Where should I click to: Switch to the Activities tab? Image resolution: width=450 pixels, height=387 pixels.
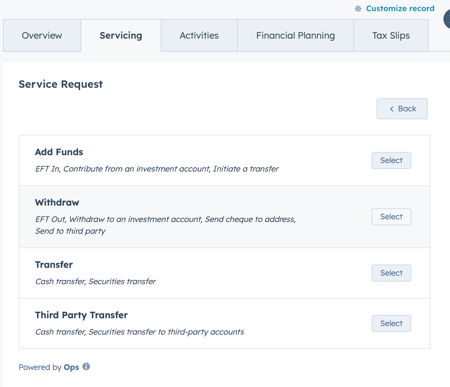(199, 35)
